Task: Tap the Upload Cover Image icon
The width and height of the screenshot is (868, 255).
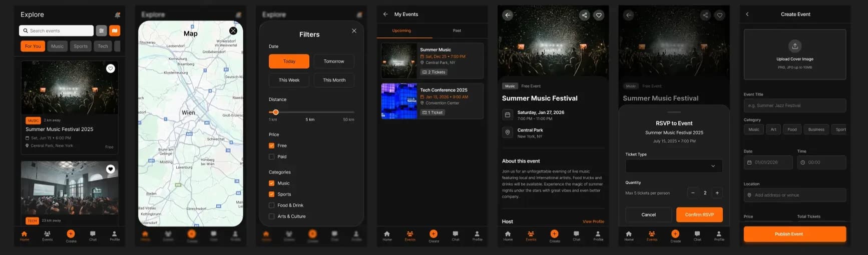Action: pos(795,46)
